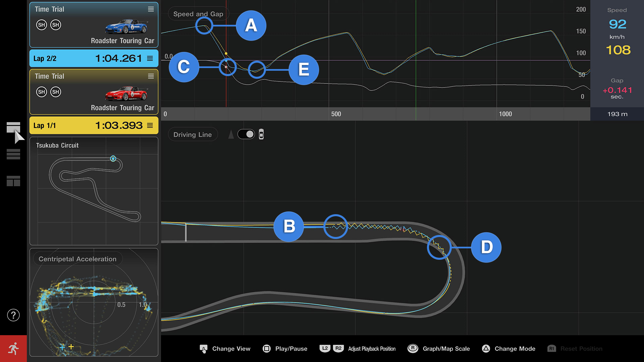The width and height of the screenshot is (644, 362).
Task: Click the Graph/Map Scale button
Action: (x=439, y=349)
